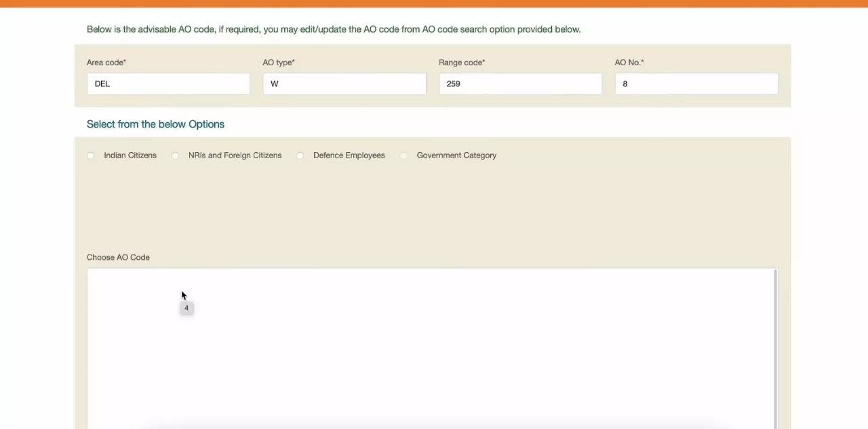Screen dimensions: 868x429
Task: Select the Indian Citizens radio button
Action: (90, 155)
